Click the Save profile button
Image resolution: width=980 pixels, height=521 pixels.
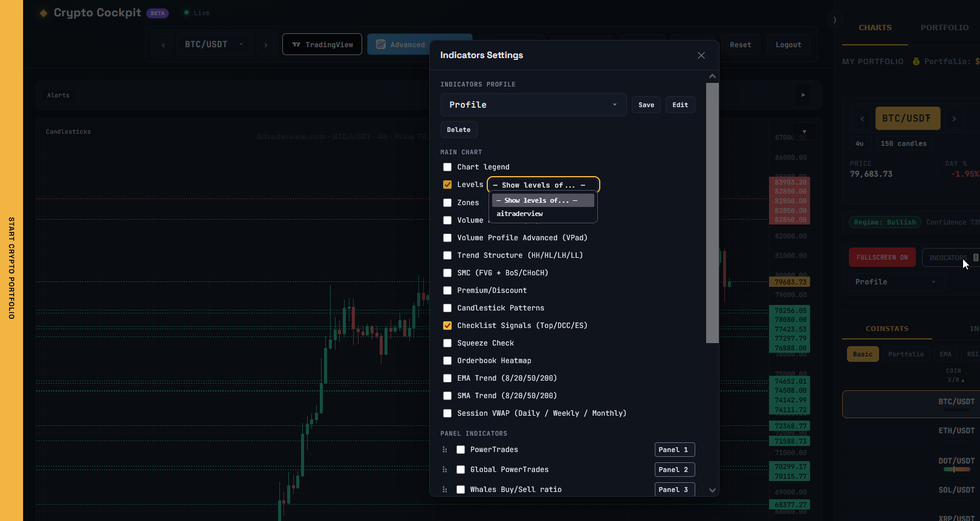(646, 105)
